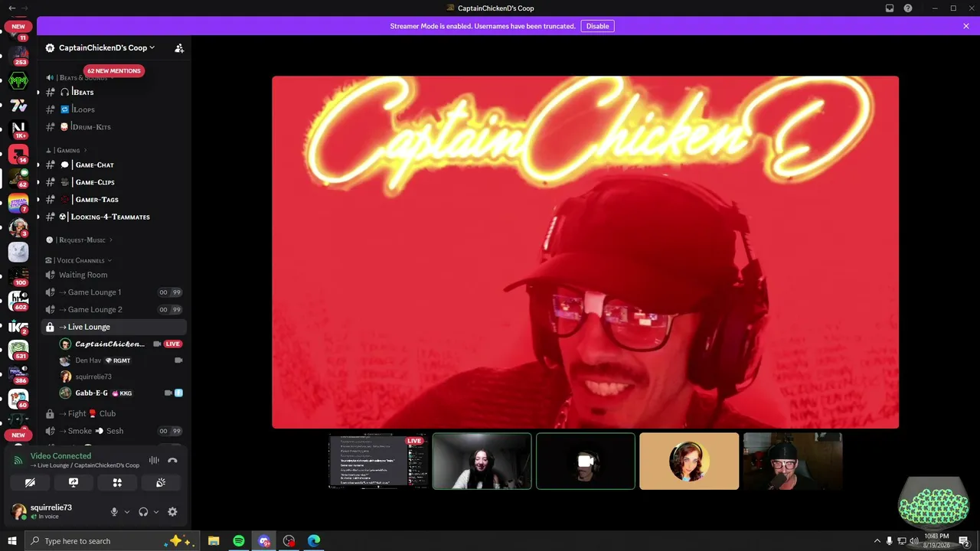Join the Smoke Sesh voice channel

click(114, 431)
